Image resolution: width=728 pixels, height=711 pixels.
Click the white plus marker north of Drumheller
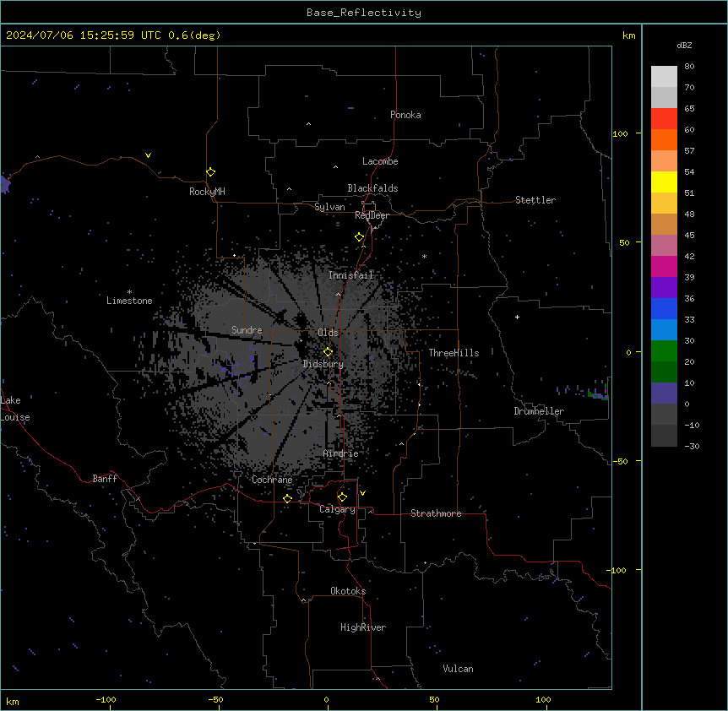coord(517,317)
